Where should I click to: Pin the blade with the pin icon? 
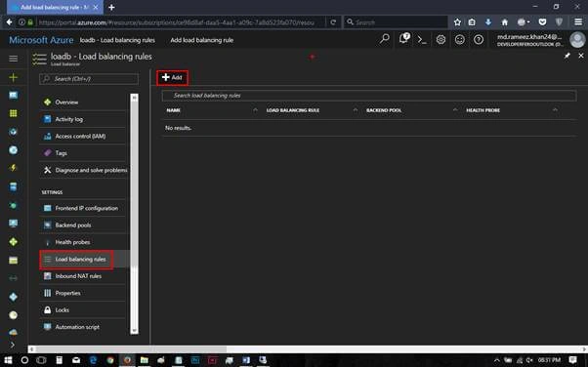tap(567, 56)
